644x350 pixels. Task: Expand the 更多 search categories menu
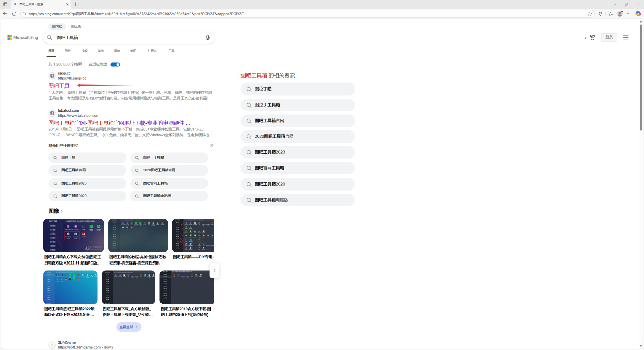coord(152,51)
